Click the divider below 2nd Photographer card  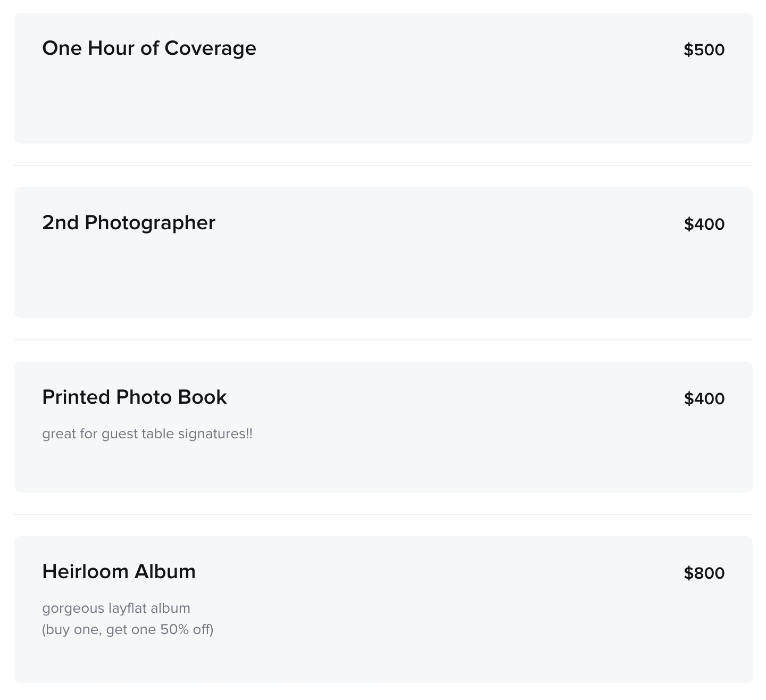(x=383, y=340)
